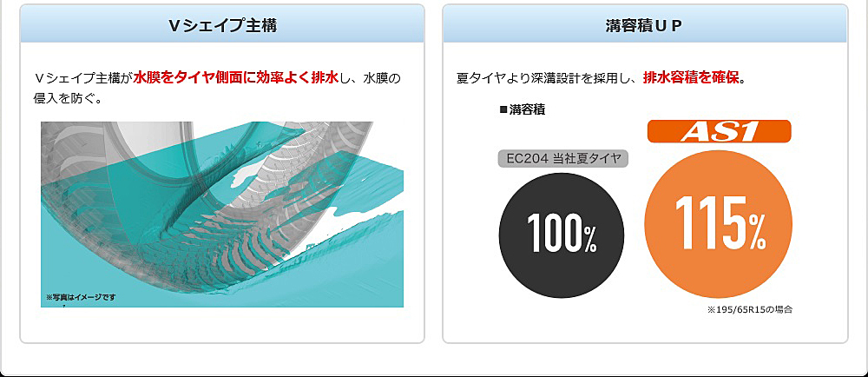The width and height of the screenshot is (868, 377).
Task: Click the black 水膜の text after red phrase
Action: point(382,78)
